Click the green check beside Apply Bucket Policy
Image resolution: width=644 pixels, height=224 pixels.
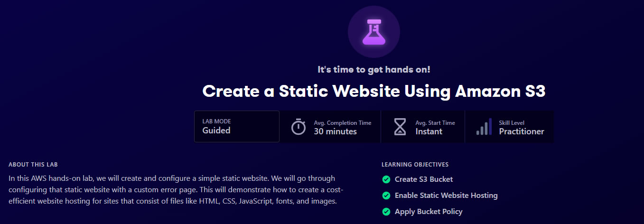coord(386,212)
